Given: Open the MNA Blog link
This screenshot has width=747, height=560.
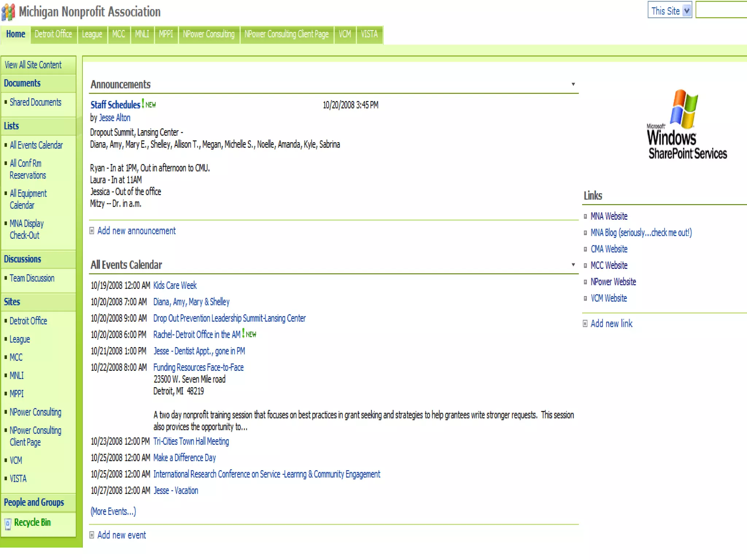Looking at the screenshot, I should 641,233.
